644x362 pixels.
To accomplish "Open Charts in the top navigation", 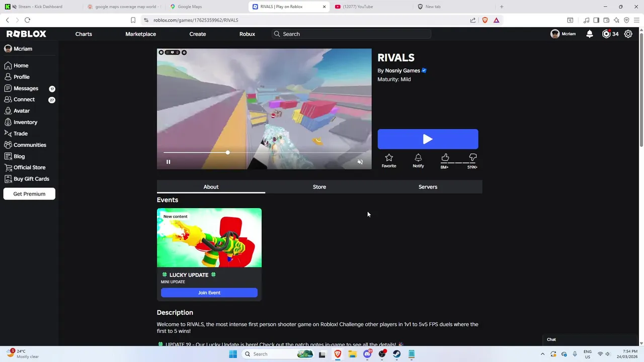I will tap(84, 34).
